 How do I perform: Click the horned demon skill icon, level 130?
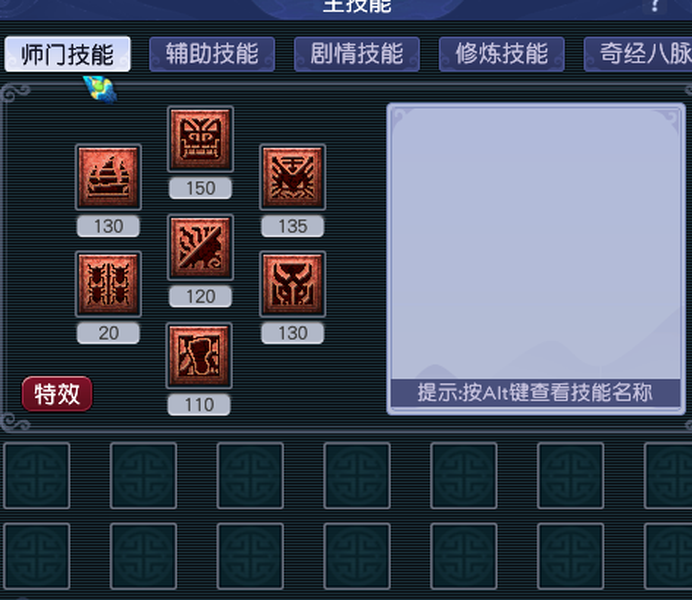[x=293, y=284]
